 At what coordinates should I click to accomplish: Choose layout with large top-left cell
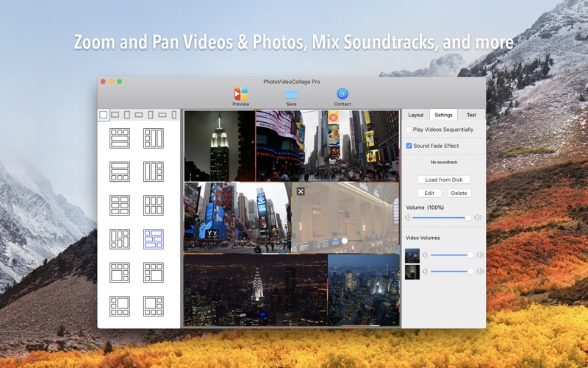coord(154,306)
